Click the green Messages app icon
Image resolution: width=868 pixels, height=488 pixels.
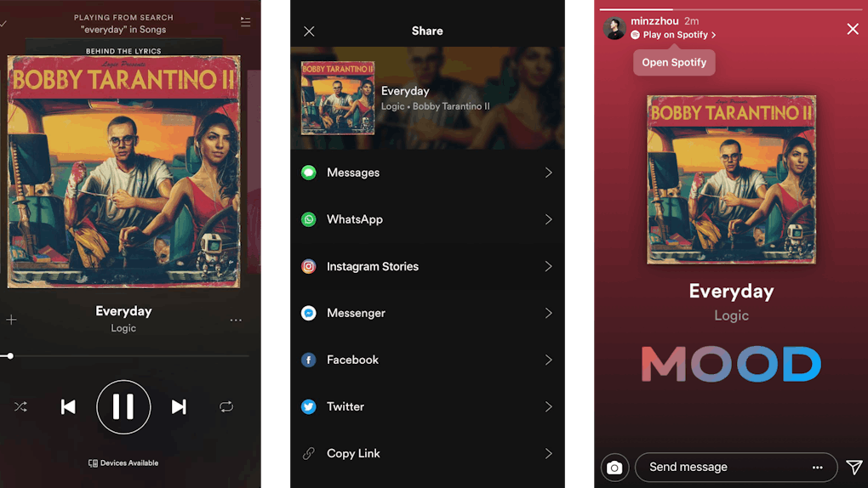click(309, 173)
